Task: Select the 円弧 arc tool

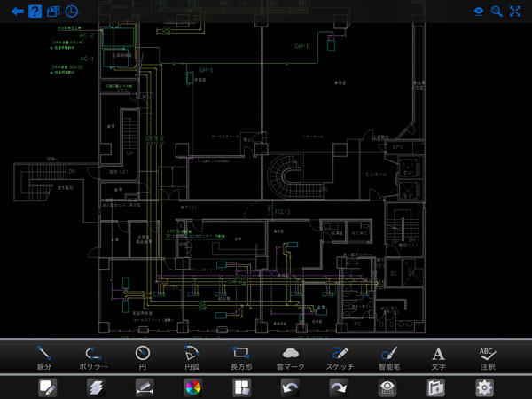Action: pos(192,357)
